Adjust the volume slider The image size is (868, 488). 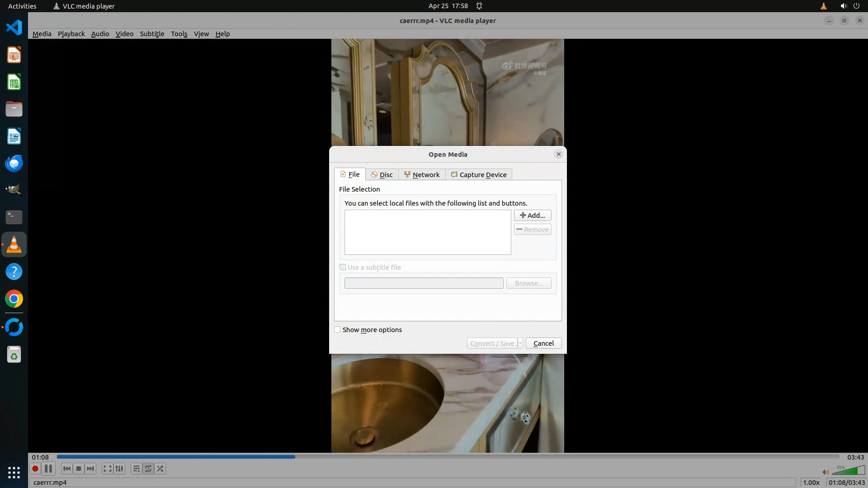click(x=849, y=471)
